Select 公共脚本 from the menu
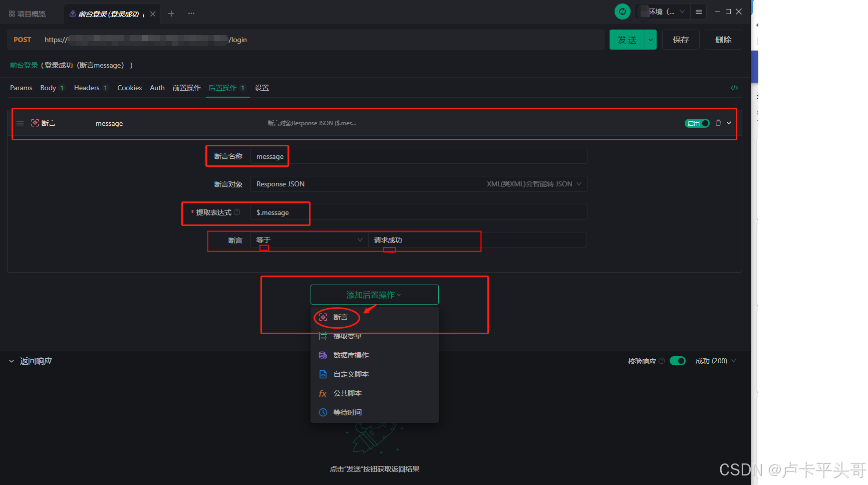Viewport: 868px width, 485px height. 374,393
